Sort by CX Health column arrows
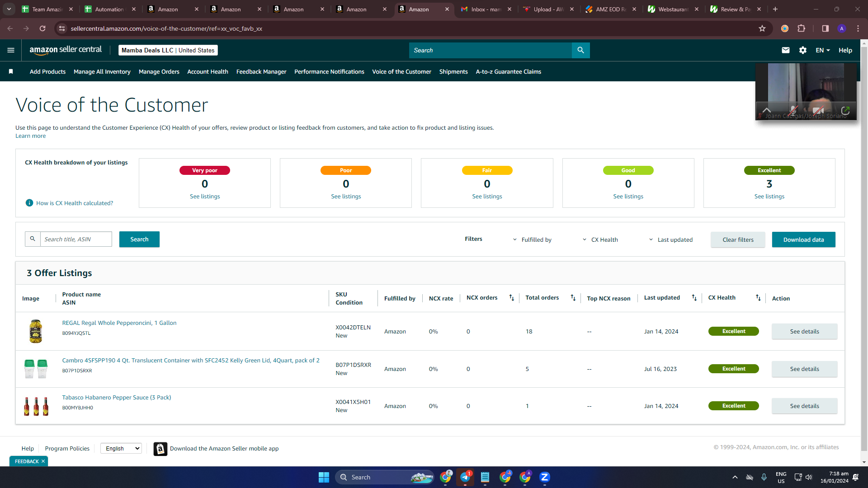 click(x=758, y=298)
